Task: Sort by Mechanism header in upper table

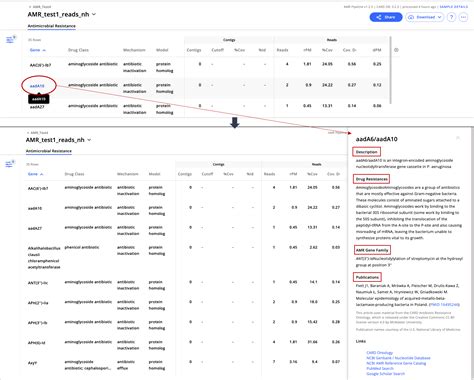Action: pos(134,50)
